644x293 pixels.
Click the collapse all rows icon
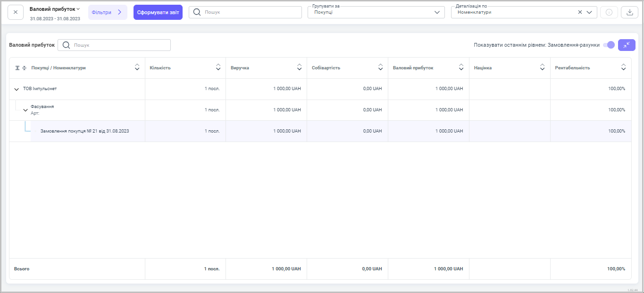pos(24,68)
